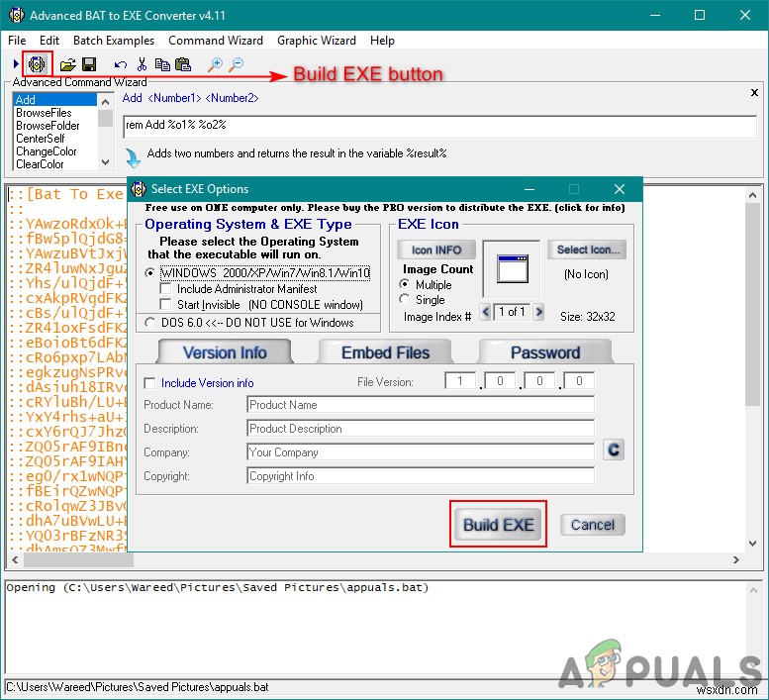The width and height of the screenshot is (769, 700).
Task: Select Add in the command list
Action: [54, 100]
